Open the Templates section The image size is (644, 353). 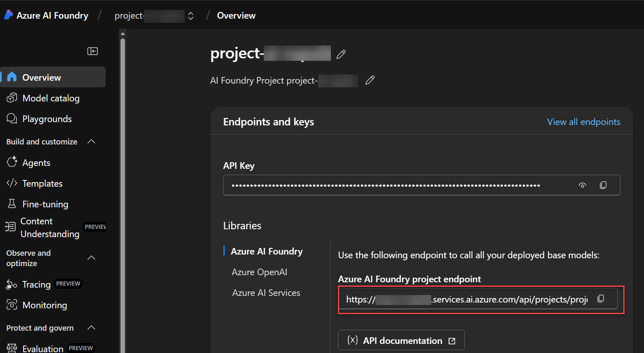[42, 183]
